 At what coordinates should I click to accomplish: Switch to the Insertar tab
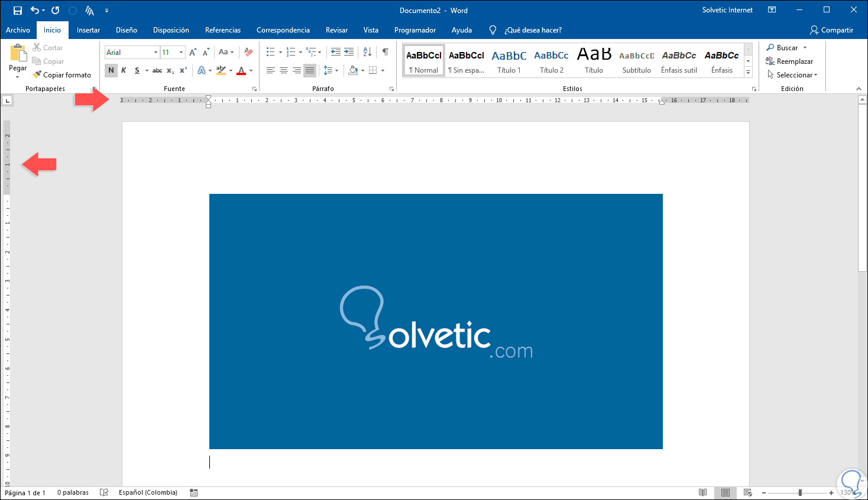88,30
